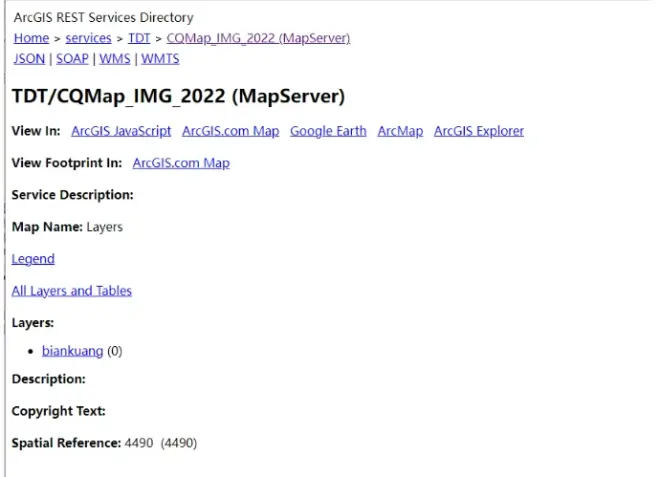Open the JSON format link

tap(29, 59)
